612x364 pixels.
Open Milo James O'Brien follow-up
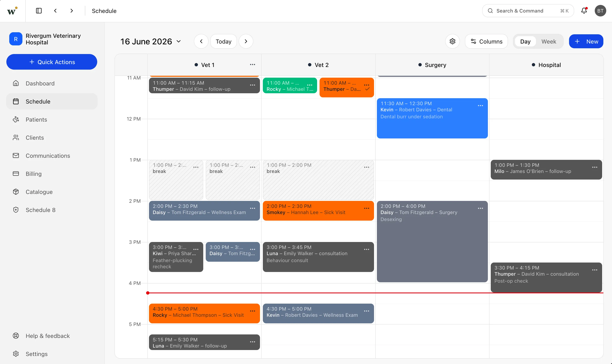(x=546, y=170)
